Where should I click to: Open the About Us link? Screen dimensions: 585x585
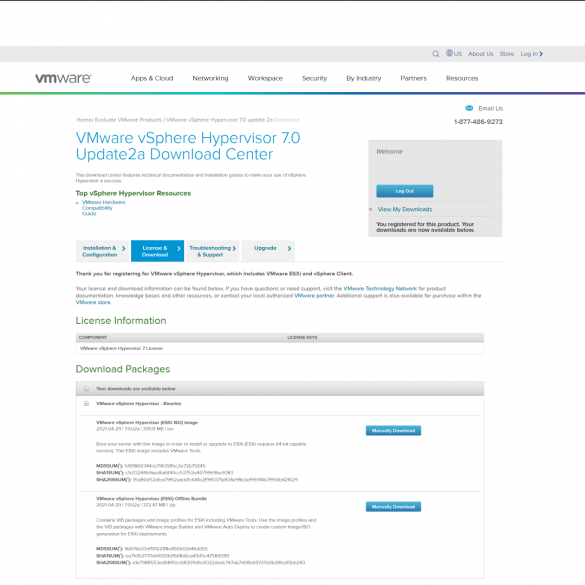pos(481,54)
